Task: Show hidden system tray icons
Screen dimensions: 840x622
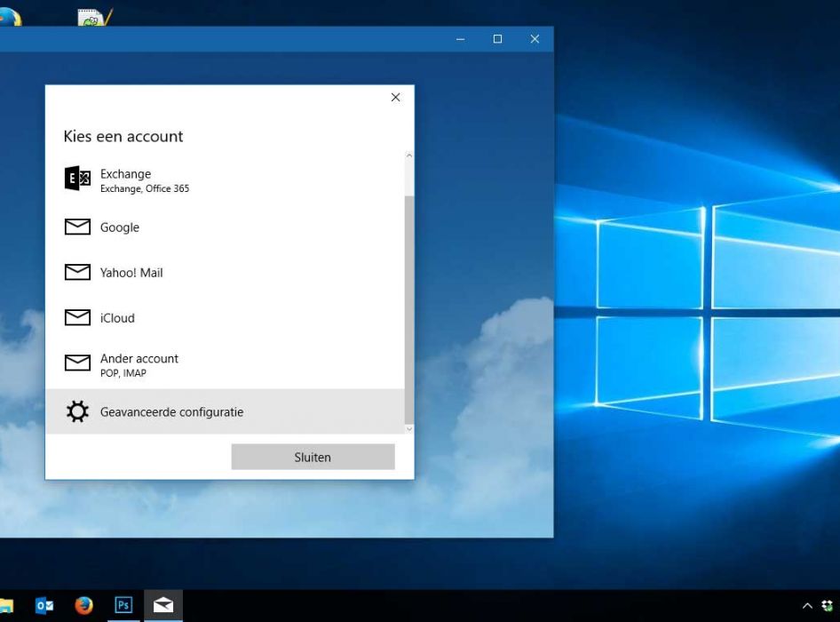Action: coord(807,606)
